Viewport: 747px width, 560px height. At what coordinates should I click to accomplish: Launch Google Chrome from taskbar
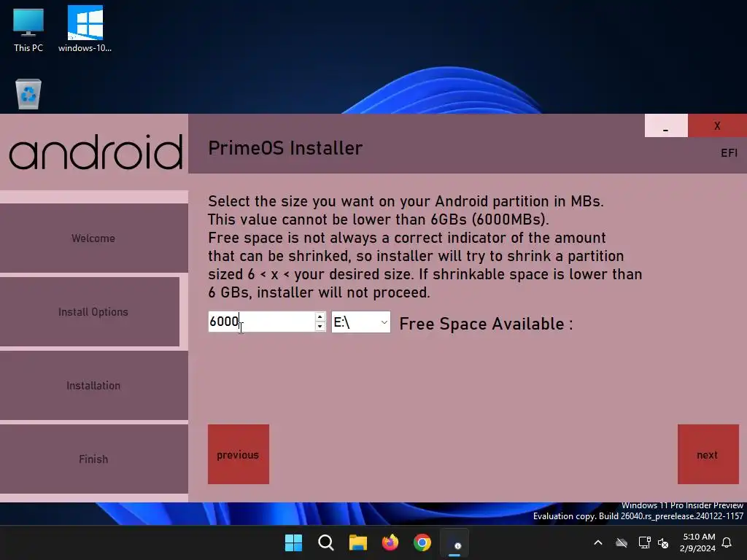click(422, 542)
